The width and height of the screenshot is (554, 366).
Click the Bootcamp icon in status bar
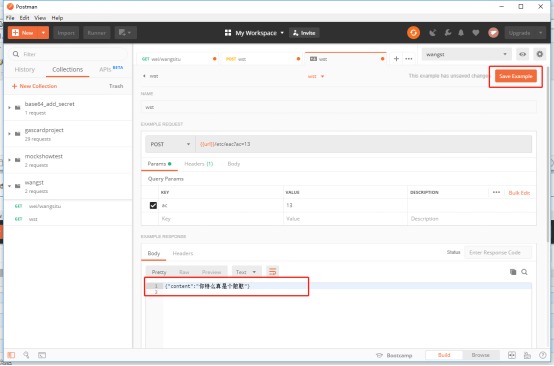pos(379,355)
